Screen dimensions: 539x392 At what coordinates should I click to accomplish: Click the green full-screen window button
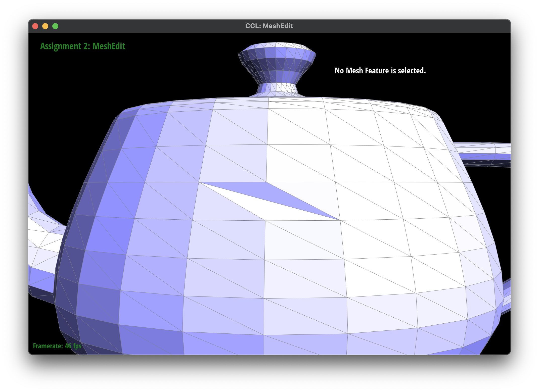point(55,26)
